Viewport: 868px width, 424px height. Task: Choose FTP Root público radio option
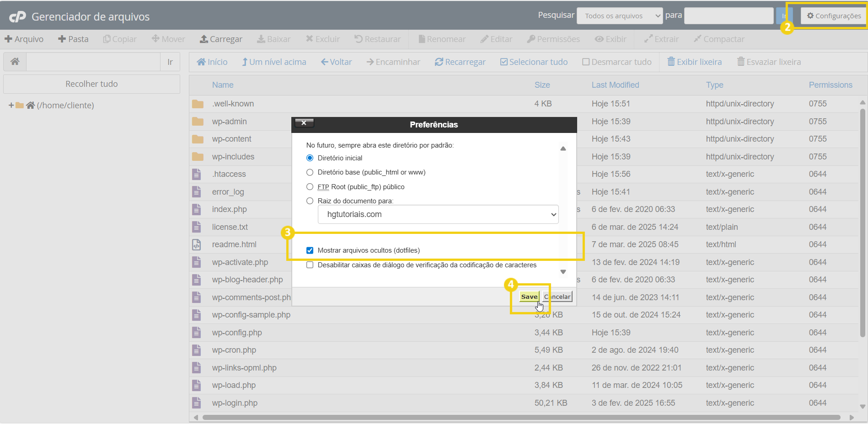[310, 187]
